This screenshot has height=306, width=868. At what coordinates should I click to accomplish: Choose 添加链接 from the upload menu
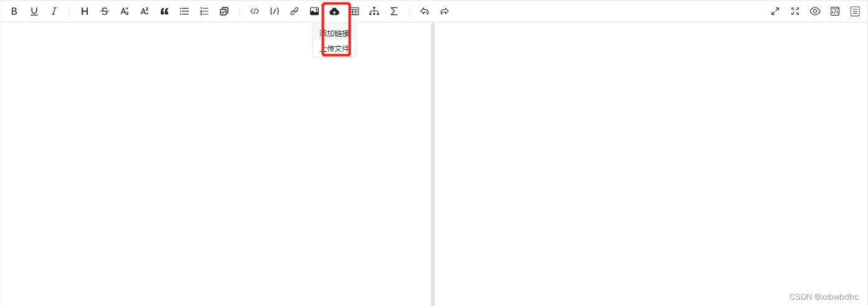point(334,33)
